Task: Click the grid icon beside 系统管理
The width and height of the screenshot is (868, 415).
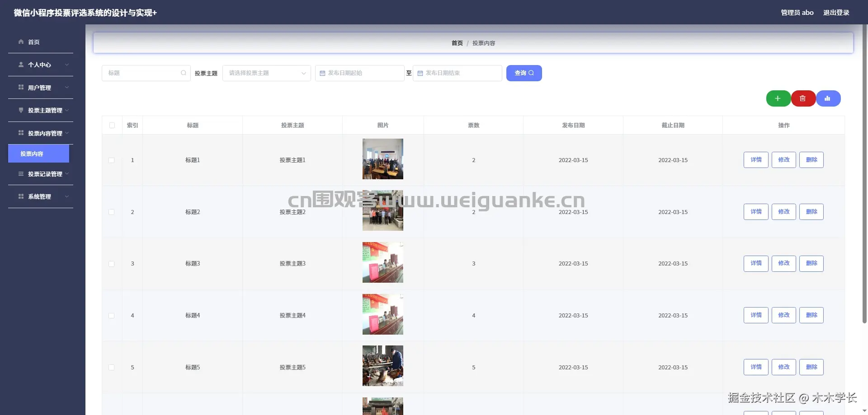Action: point(21,196)
